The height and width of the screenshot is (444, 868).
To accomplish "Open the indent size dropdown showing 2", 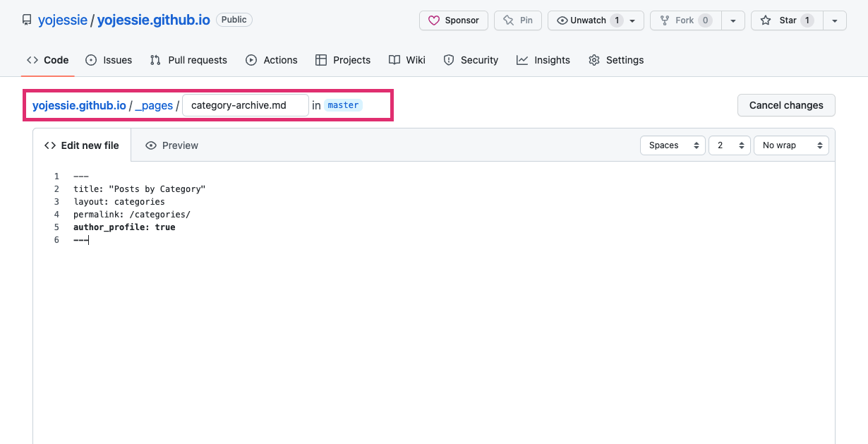I will pos(730,145).
